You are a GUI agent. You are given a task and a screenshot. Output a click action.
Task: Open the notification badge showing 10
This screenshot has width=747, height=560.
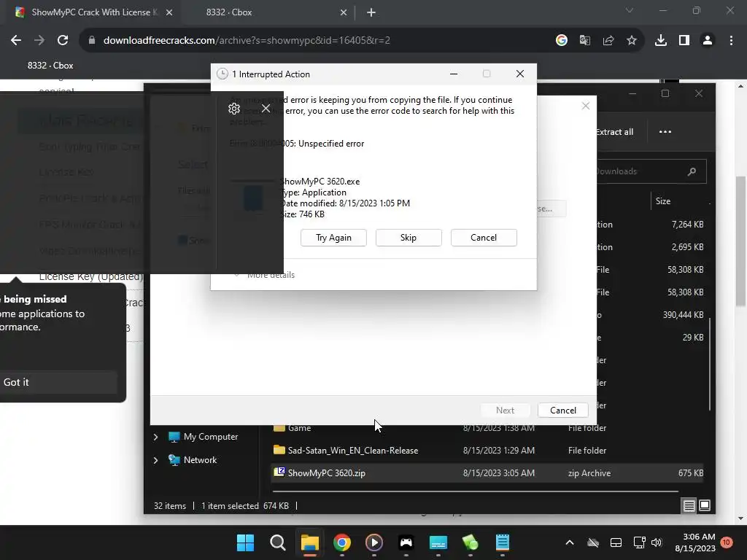tap(726, 542)
